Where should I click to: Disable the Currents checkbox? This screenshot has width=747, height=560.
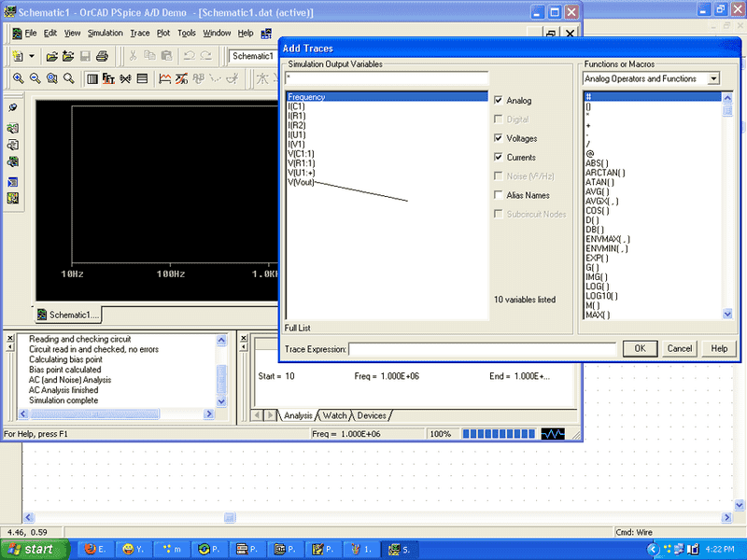[x=499, y=158]
